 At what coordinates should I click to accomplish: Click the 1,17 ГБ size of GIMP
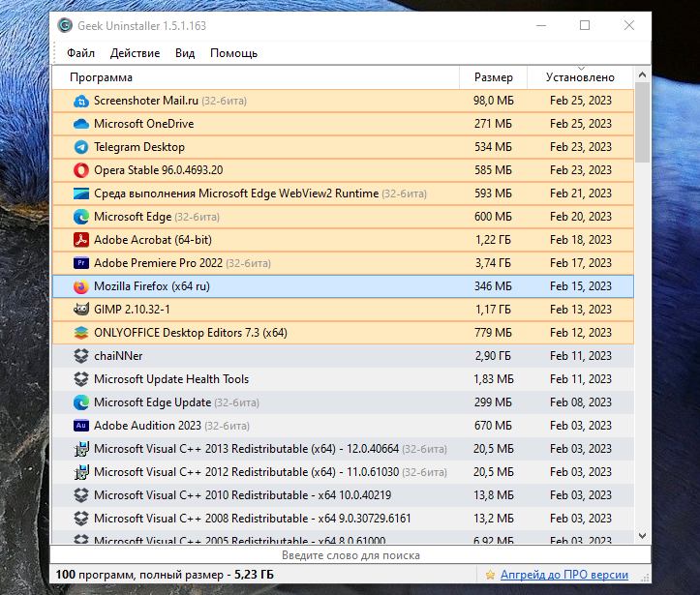point(494,310)
